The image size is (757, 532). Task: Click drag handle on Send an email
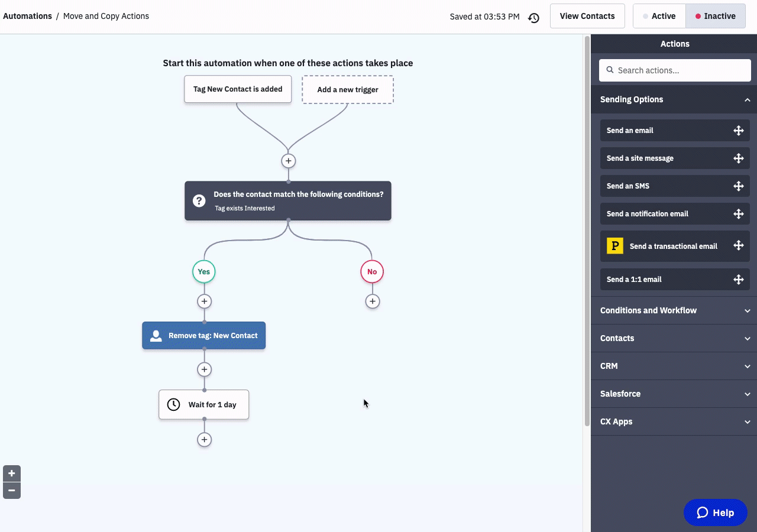pyautogui.click(x=738, y=131)
